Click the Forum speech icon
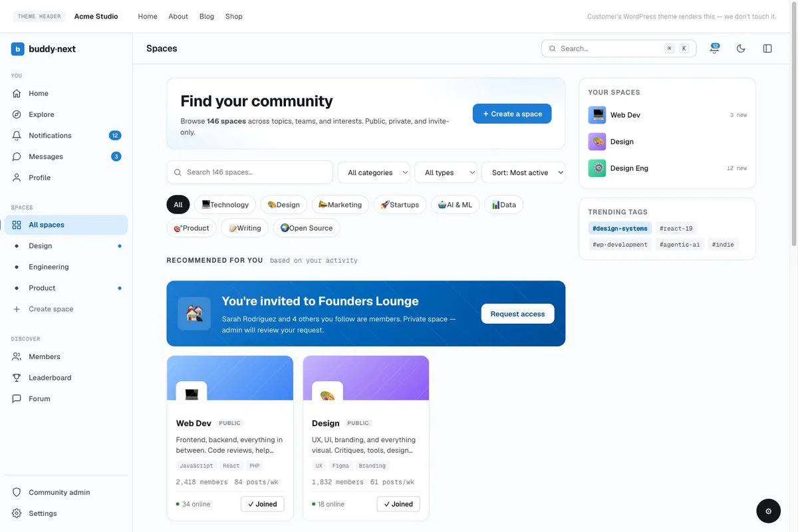This screenshot has height=532, width=798. pos(17,399)
